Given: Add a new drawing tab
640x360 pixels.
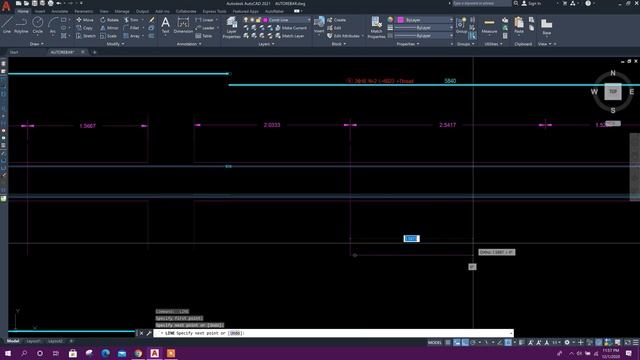Looking at the screenshot, I should [95, 52].
